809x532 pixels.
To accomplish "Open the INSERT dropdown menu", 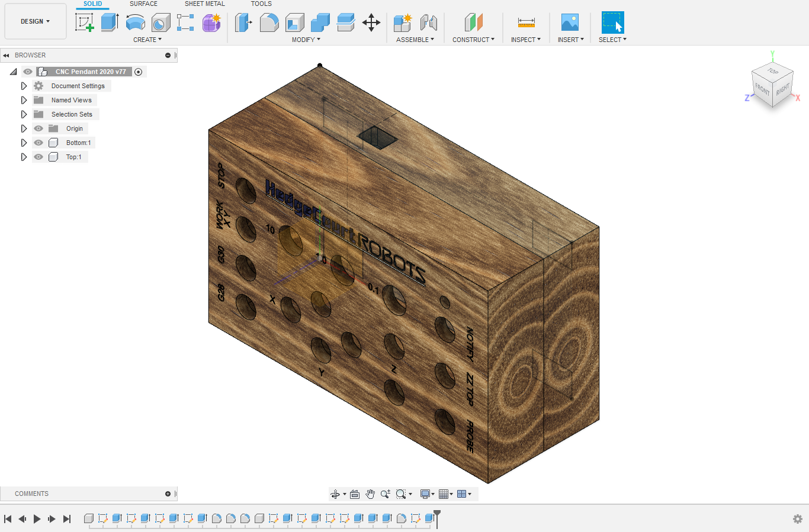I will click(570, 40).
